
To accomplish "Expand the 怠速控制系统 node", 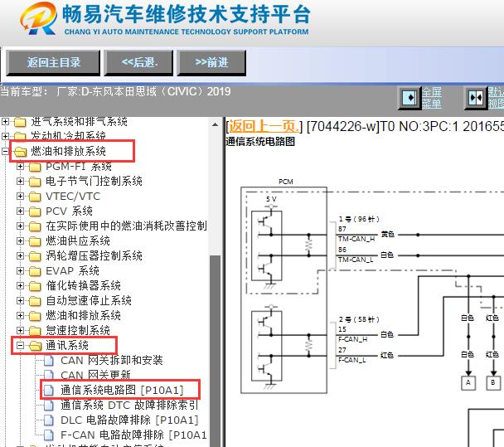I will coord(20,330).
